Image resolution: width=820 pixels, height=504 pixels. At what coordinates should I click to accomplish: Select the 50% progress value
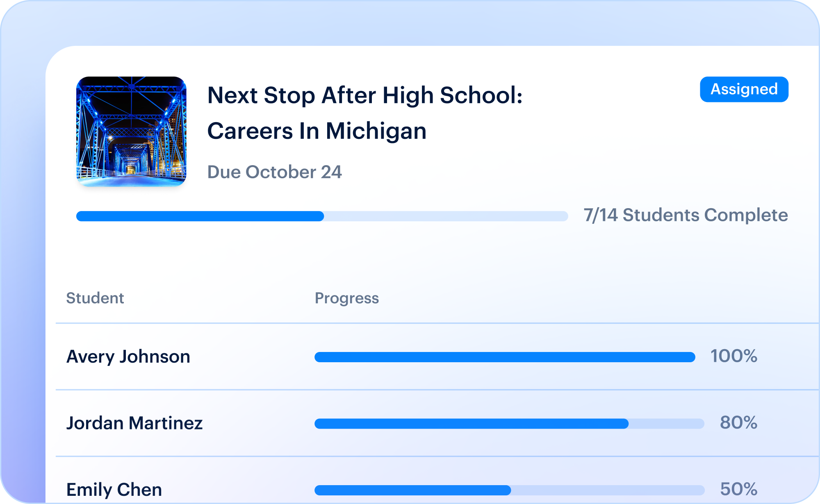pyautogui.click(x=738, y=489)
